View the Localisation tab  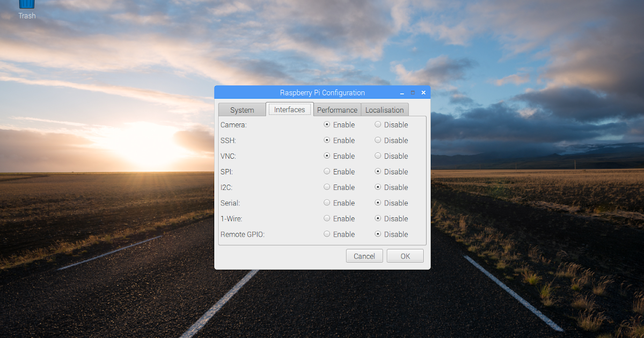point(385,109)
